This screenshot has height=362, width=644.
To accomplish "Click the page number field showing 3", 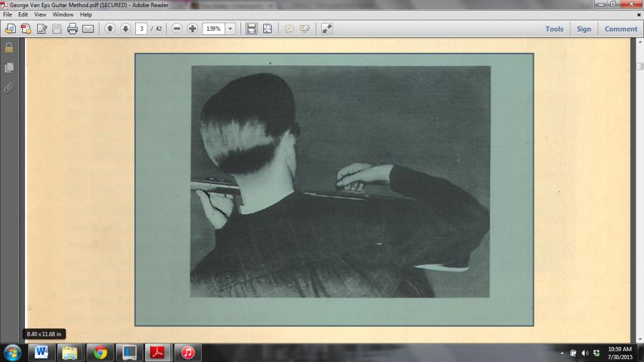I will pos(141,29).
